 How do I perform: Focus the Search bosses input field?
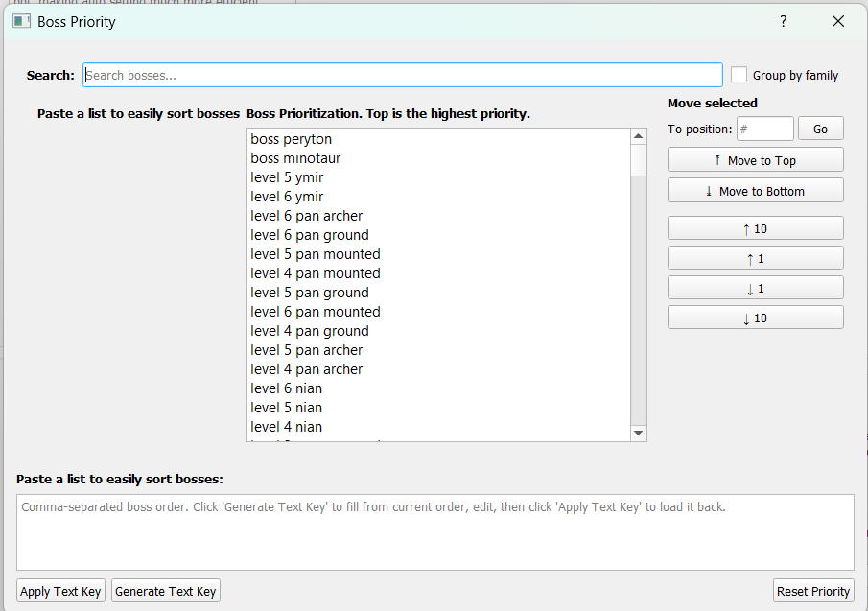pos(403,75)
